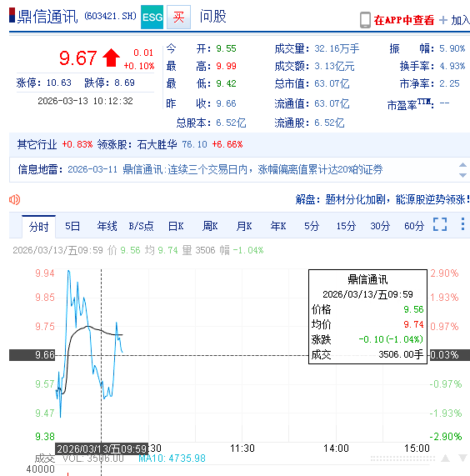Click the 振幅 5.90% value
The width and height of the screenshot is (470, 476).
pyautogui.click(x=452, y=48)
